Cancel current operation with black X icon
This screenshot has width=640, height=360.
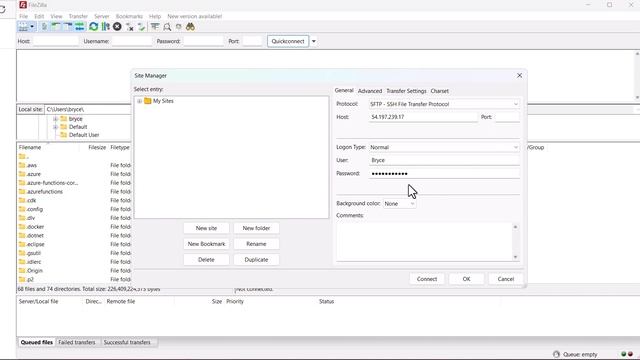pyautogui.click(x=117, y=27)
